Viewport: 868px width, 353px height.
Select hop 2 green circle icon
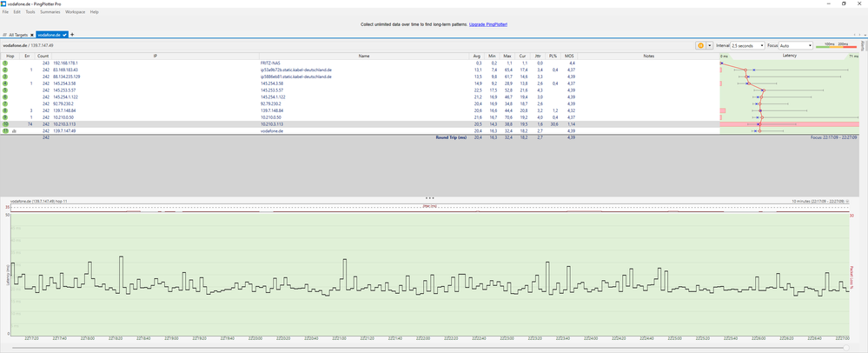5,70
